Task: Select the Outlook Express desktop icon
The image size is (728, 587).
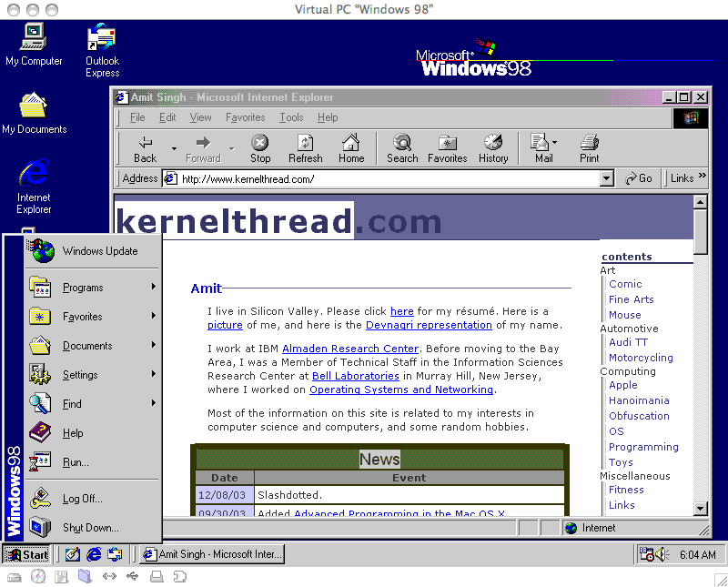Action: [102, 50]
